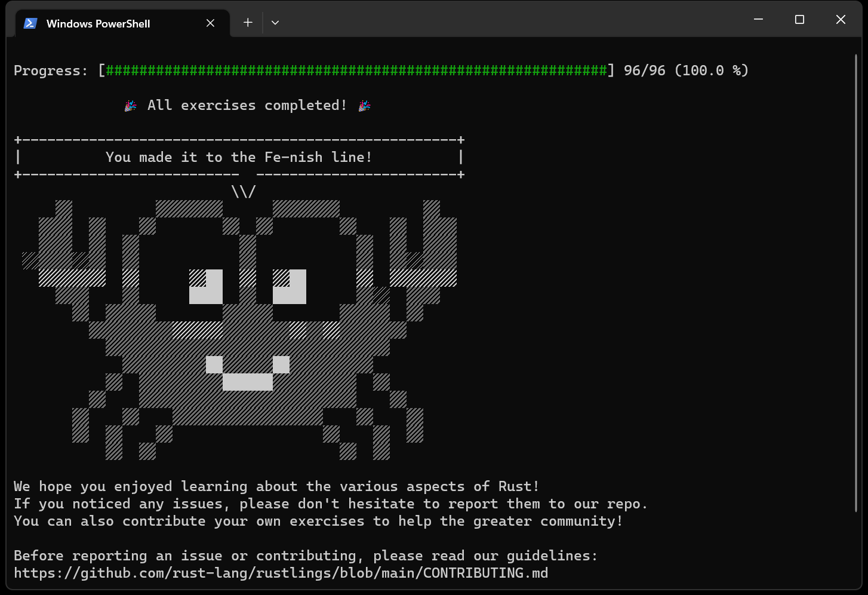Click "We hope you enjoyed learning" line

pos(276,486)
